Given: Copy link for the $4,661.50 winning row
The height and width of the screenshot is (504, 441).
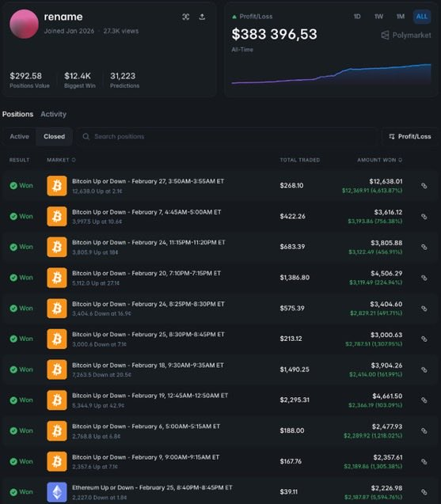Looking at the screenshot, I should [424, 400].
